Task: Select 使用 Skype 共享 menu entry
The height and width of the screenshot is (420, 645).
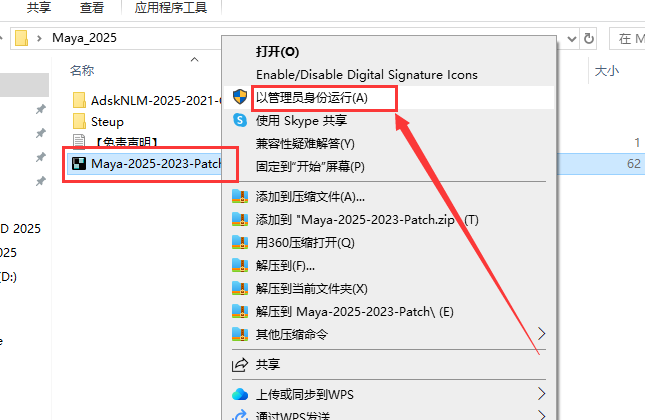Action: point(301,121)
